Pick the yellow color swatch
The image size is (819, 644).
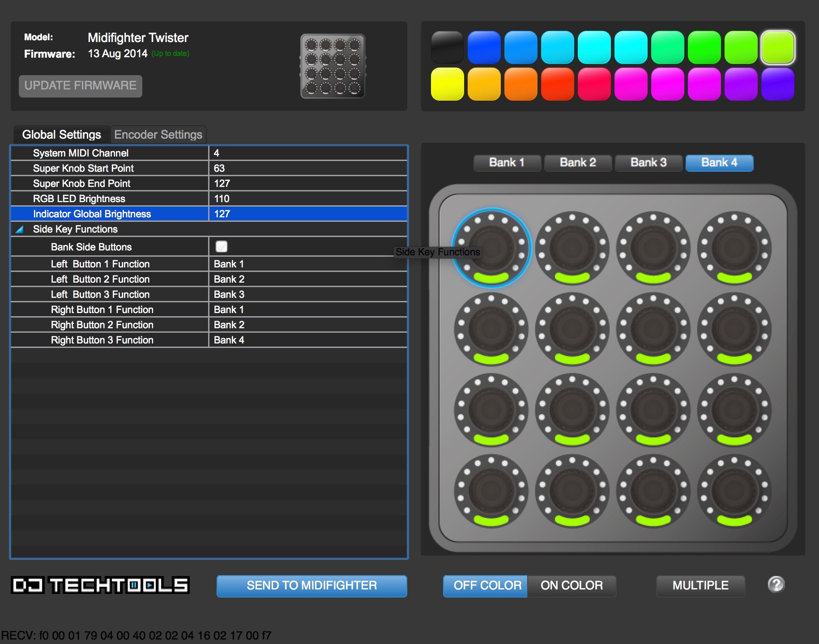(448, 84)
